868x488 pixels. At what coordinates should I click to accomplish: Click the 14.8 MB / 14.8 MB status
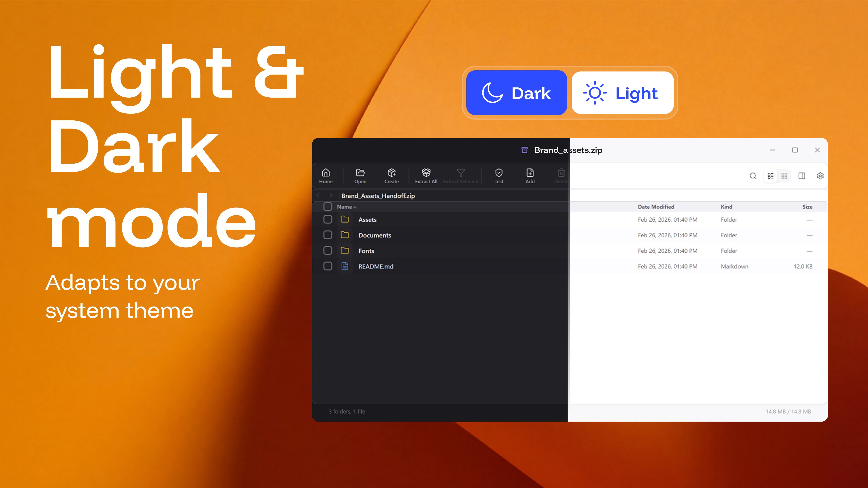[x=788, y=412]
